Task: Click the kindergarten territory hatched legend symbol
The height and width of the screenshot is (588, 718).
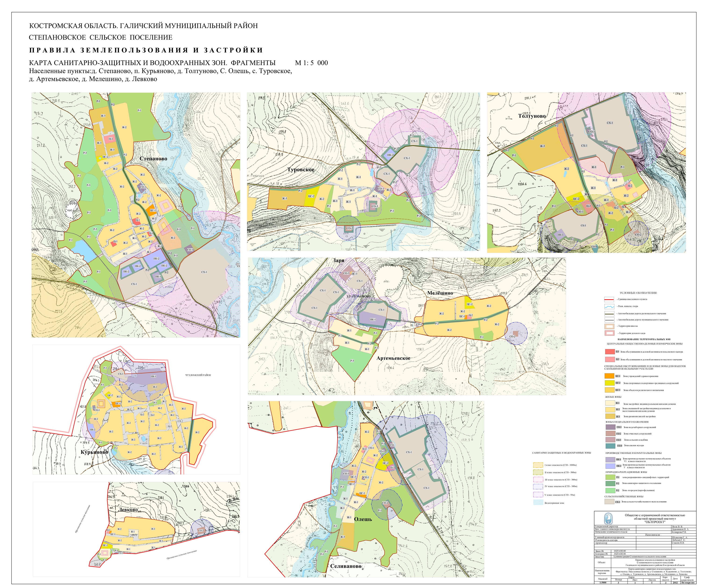Action: [609, 333]
